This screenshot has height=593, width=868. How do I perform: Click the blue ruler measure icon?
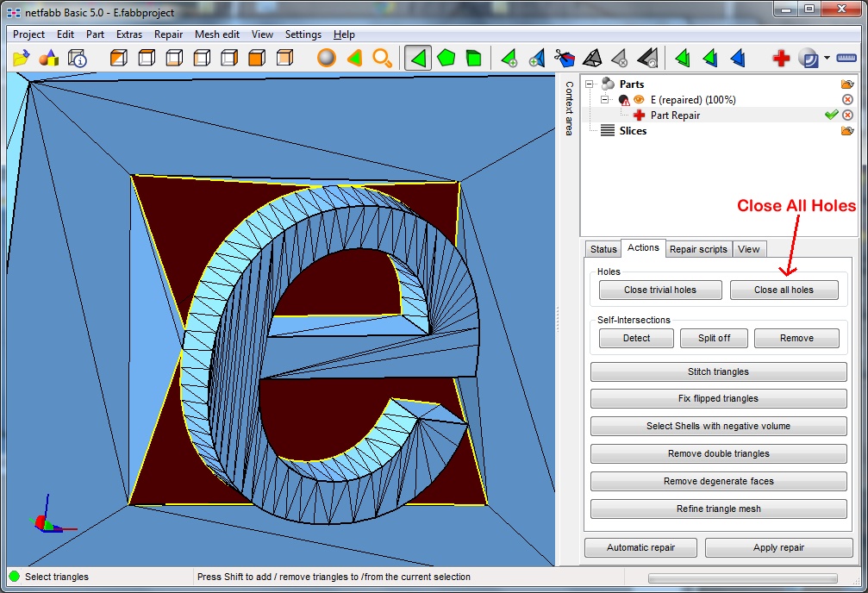(846, 58)
